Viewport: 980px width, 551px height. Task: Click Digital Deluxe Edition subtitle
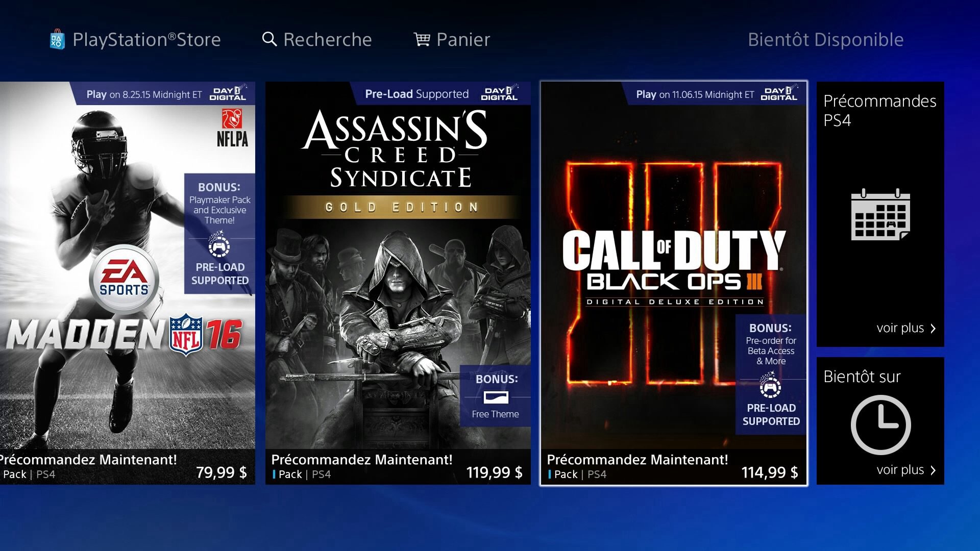(675, 302)
